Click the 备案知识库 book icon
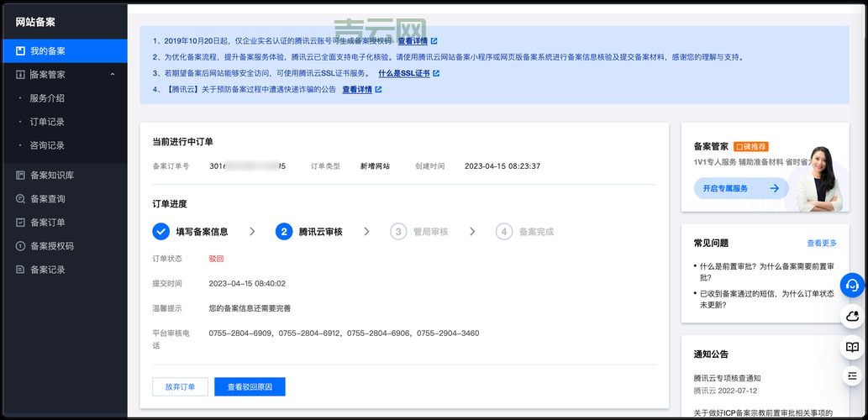868x420 pixels. (20, 176)
